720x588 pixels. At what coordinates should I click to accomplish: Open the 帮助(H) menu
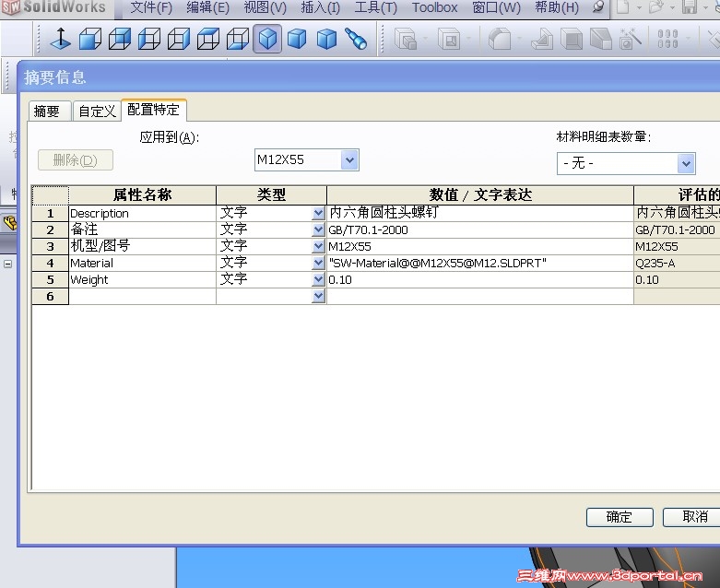point(557,7)
